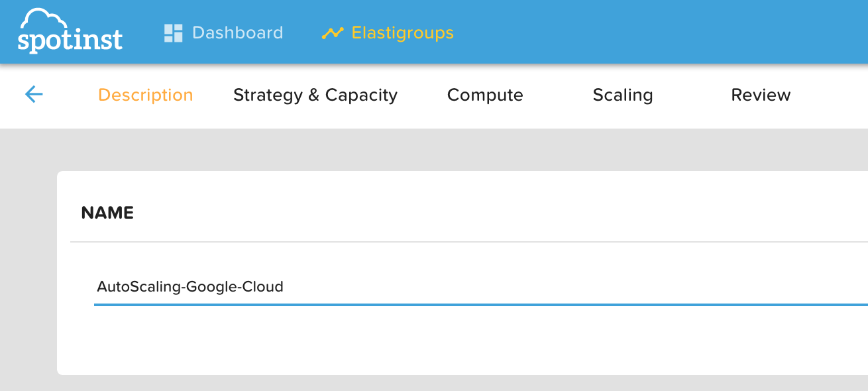868x391 pixels.
Task: Select the Description step
Action: click(x=145, y=95)
